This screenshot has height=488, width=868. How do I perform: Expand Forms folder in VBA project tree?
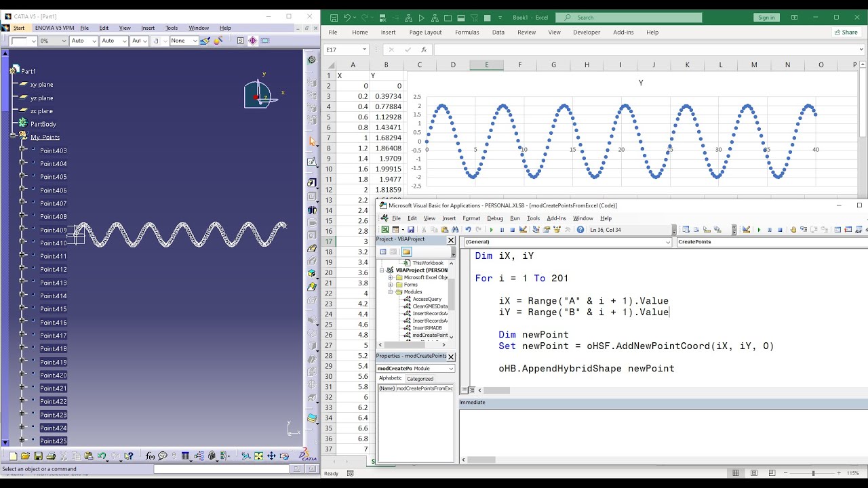[x=391, y=285]
